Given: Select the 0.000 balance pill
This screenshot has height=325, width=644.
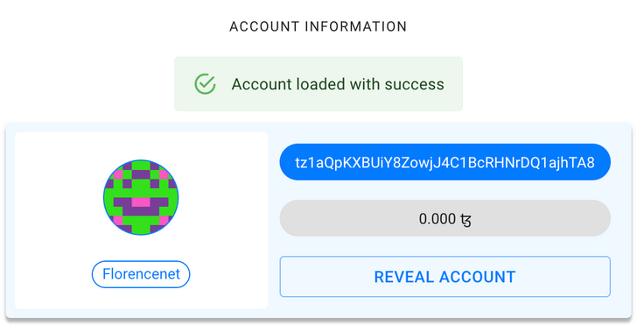Looking at the screenshot, I should [x=444, y=218].
